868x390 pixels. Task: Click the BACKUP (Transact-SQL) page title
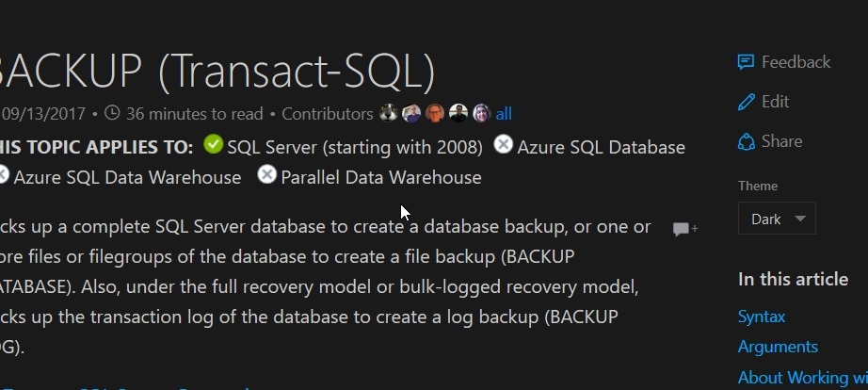[217, 70]
